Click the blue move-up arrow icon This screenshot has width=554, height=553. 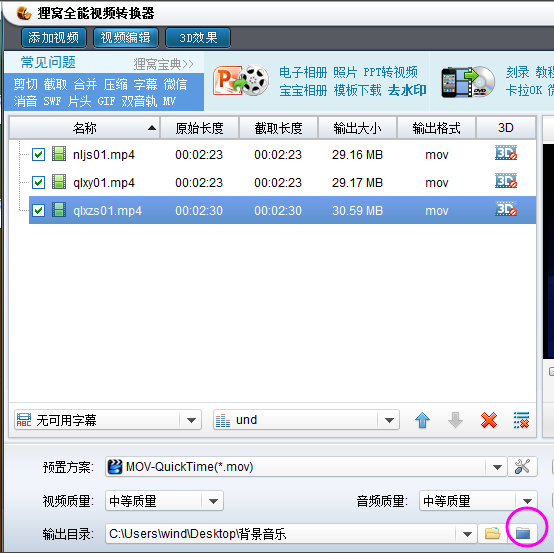422,420
